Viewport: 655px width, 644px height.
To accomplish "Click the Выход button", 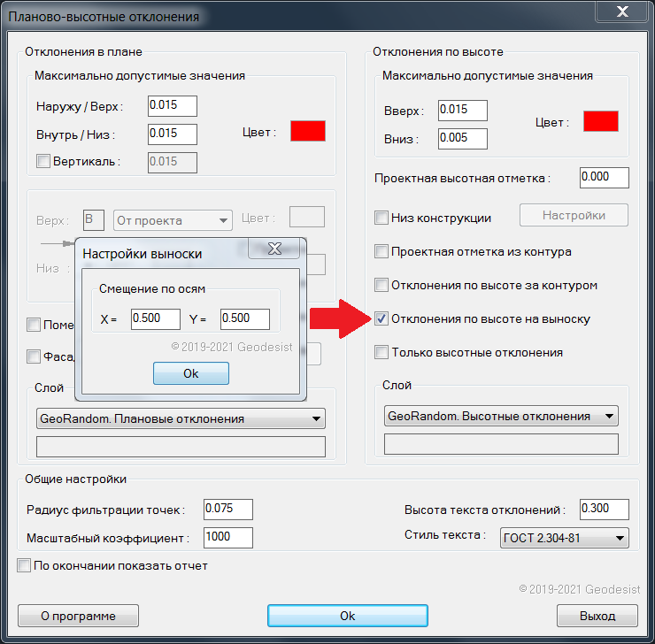I will [597, 616].
